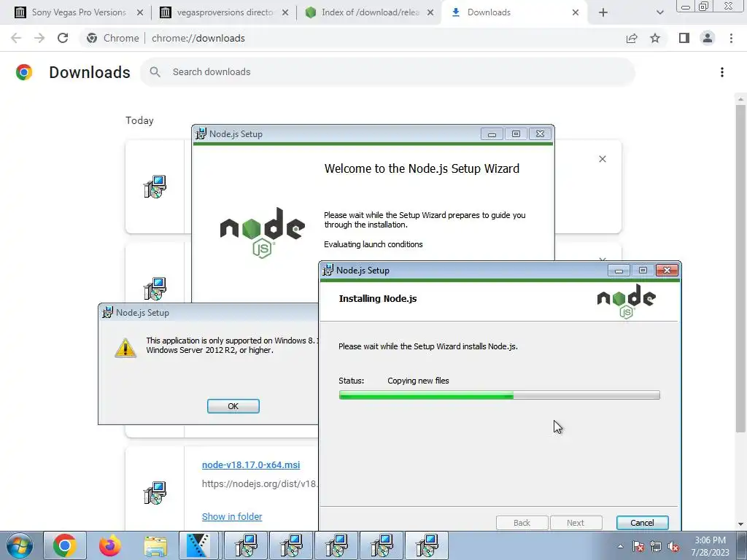The width and height of the screenshot is (747, 560).
Task: Open the network tray icon
Action: pos(656,546)
